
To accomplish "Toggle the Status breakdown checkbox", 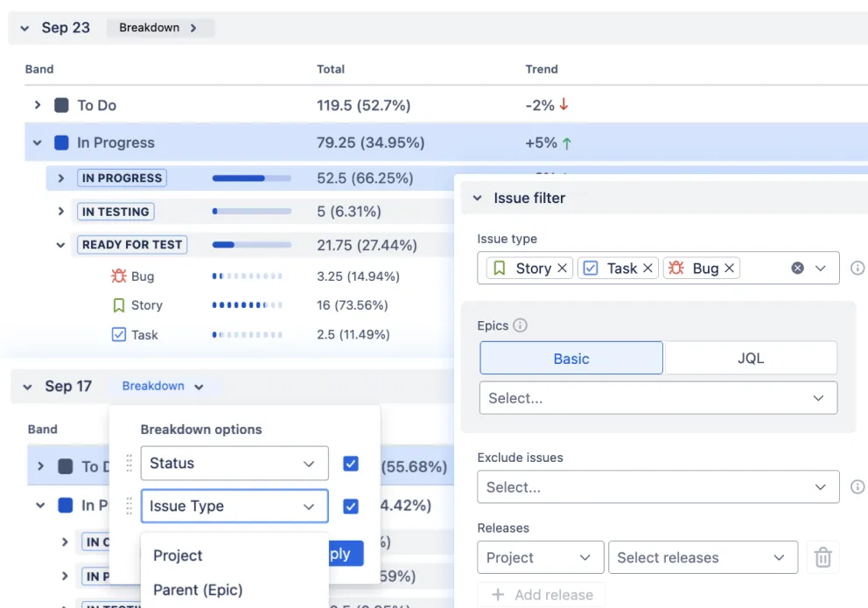I will [350, 464].
